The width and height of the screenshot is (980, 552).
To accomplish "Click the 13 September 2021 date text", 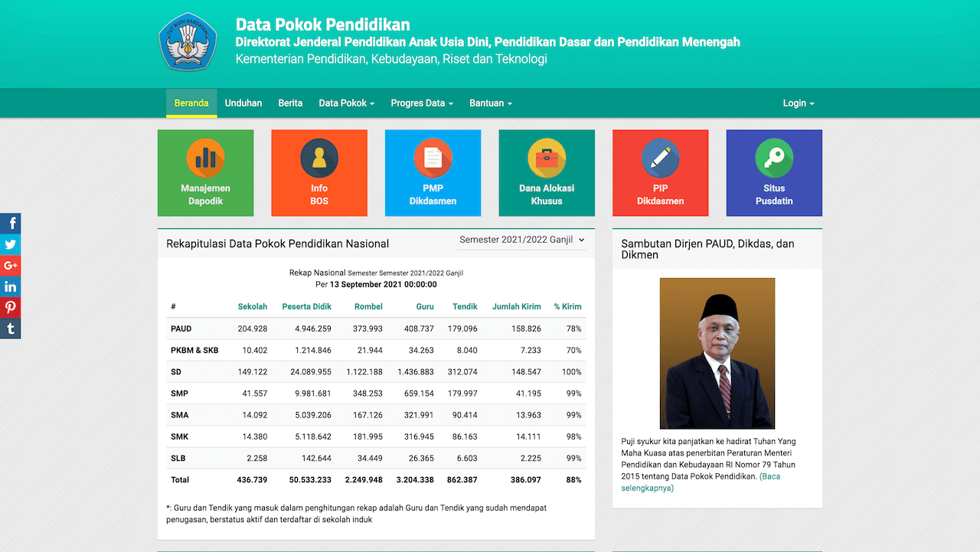I will [x=384, y=284].
